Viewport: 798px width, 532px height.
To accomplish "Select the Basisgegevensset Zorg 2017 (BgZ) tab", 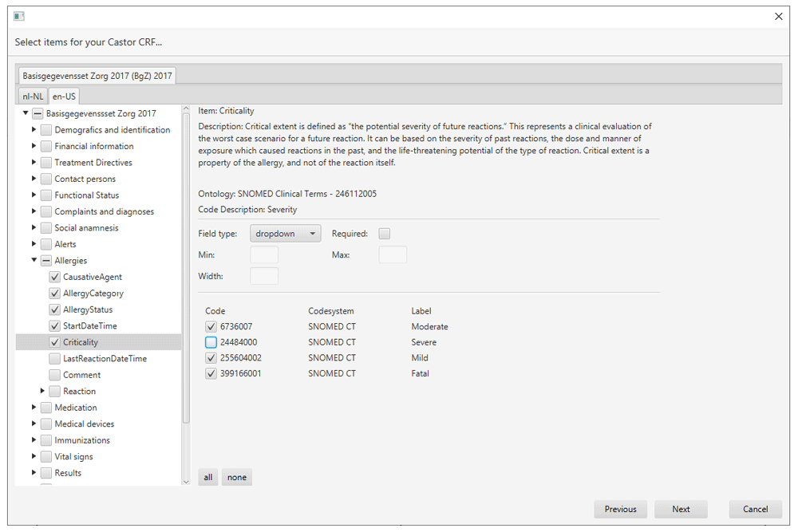I will point(97,76).
